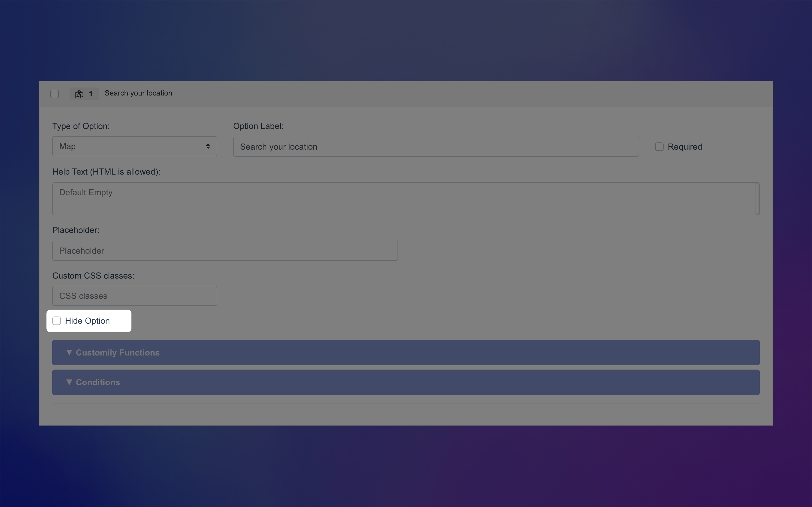Focus the Placeholder input field
812x507 pixels.
(225, 251)
